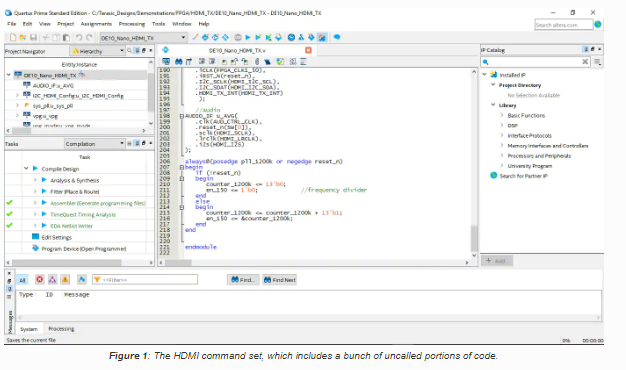Click the Save icon in toolbar
The image size is (626, 370).
click(x=34, y=38)
